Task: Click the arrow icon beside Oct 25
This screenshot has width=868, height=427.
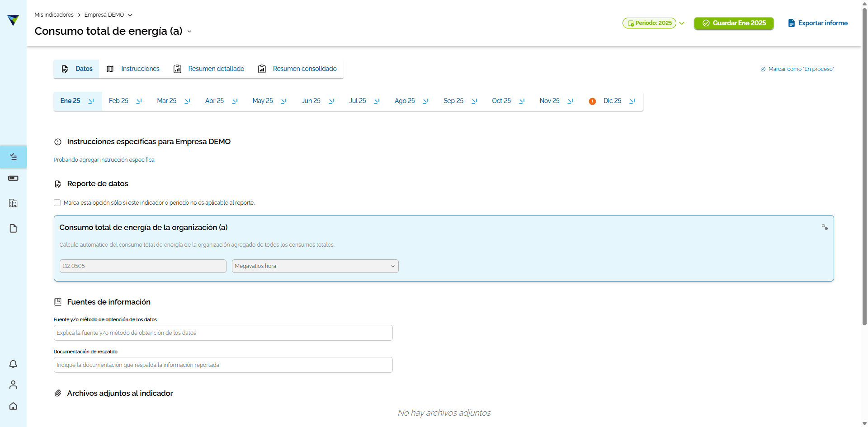Action: tap(522, 101)
